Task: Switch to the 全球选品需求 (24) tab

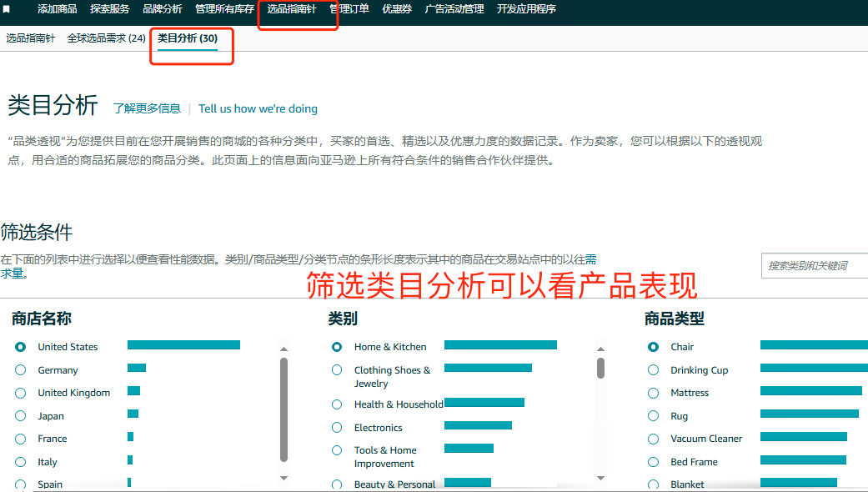Action: [106, 38]
